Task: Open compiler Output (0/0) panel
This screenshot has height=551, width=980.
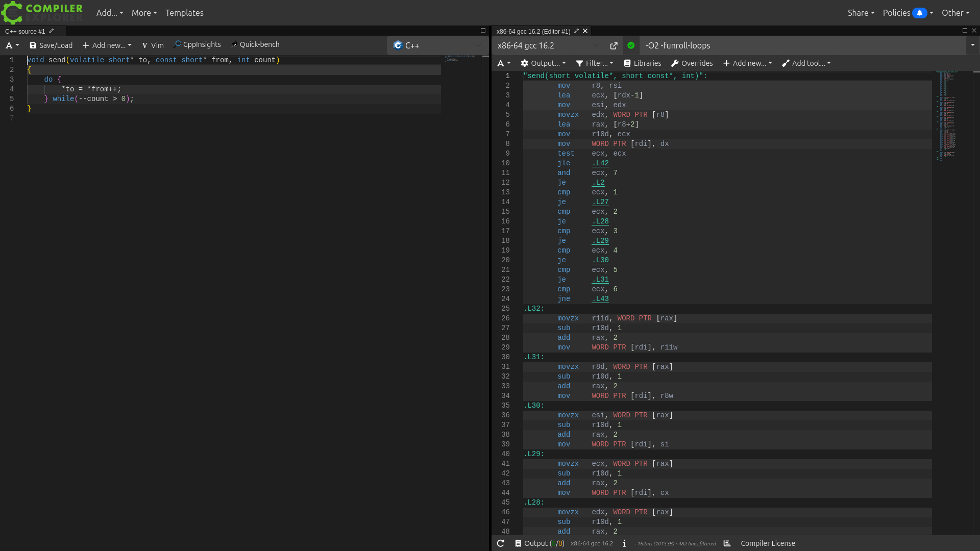Action: tap(540, 543)
